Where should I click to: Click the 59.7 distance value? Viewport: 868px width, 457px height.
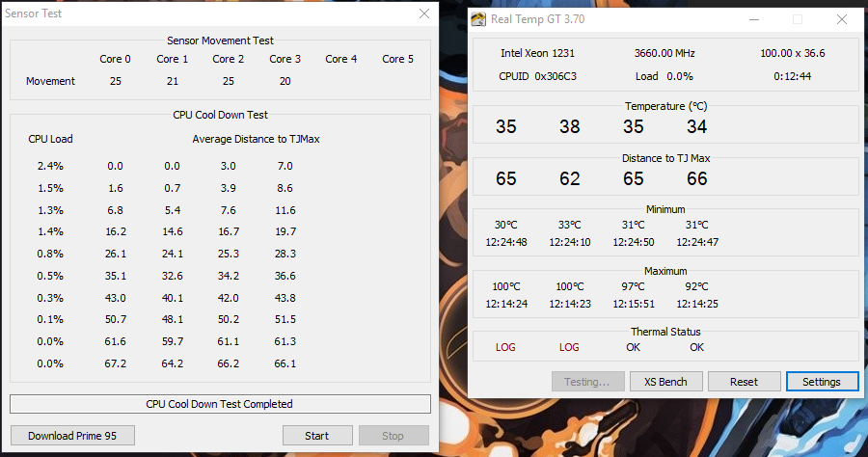coord(173,341)
